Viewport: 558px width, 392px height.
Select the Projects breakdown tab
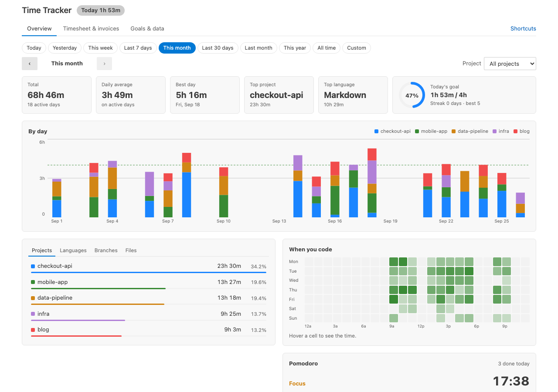tap(42, 250)
